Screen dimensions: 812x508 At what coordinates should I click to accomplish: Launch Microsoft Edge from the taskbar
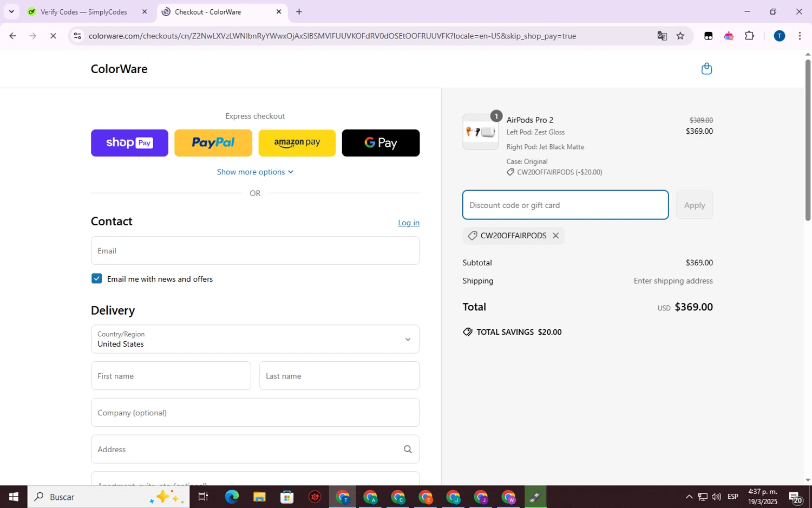coord(232,497)
